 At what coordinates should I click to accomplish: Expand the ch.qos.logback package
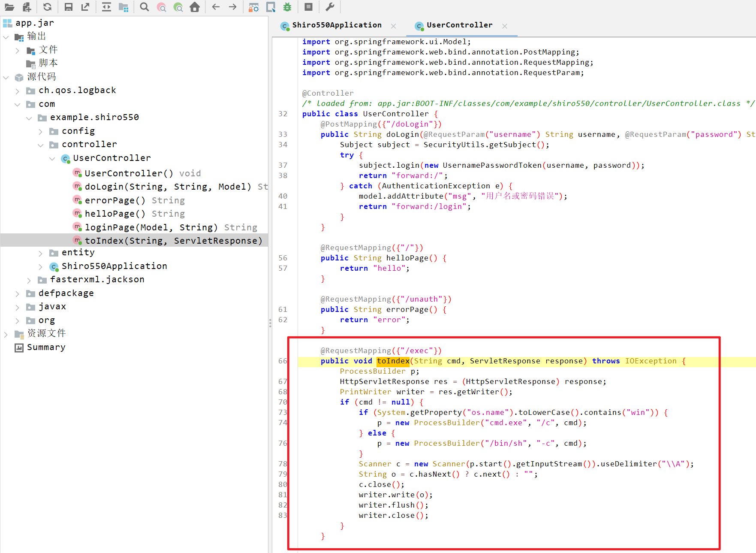pyautogui.click(x=17, y=91)
